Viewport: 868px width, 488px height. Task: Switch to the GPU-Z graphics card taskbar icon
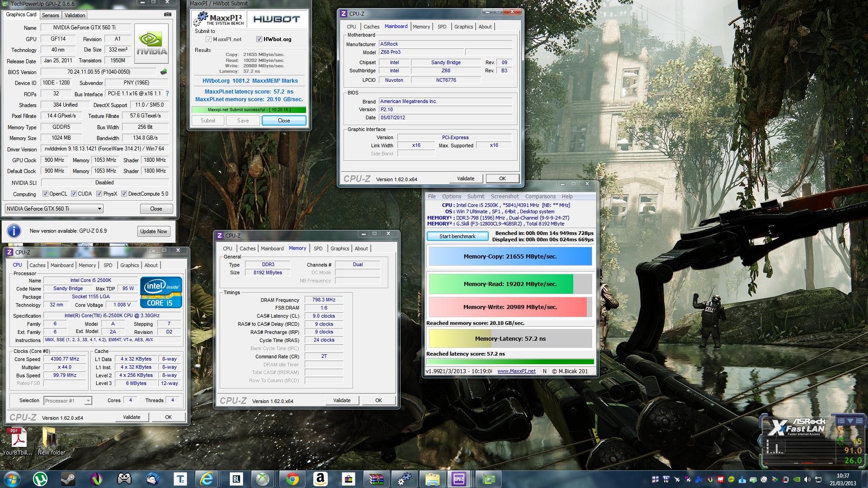coord(489,479)
